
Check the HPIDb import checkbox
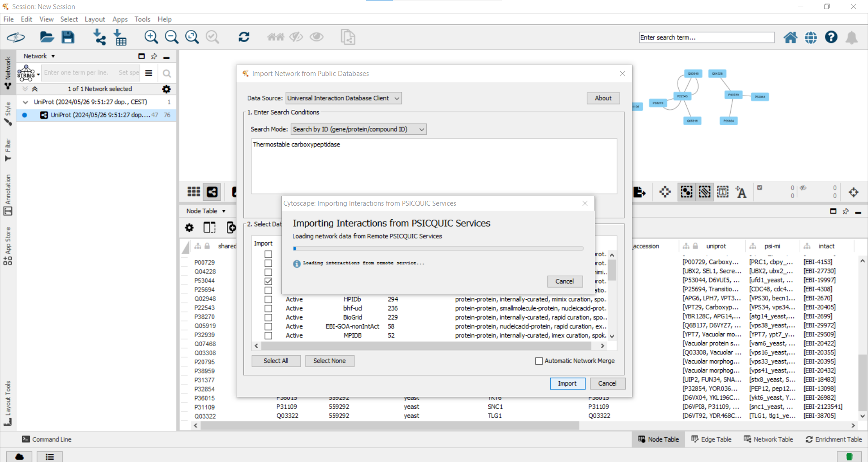pyautogui.click(x=269, y=299)
